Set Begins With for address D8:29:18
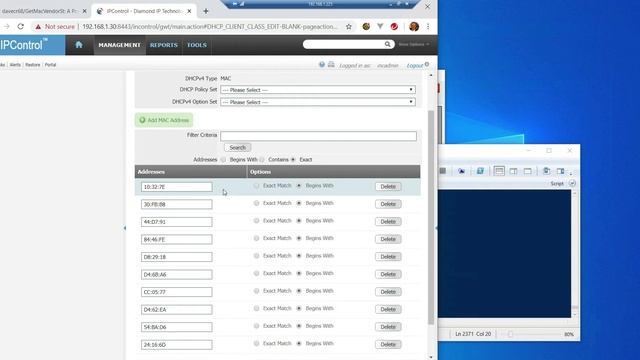Screen dimensions: 640x360 (x=299, y=256)
